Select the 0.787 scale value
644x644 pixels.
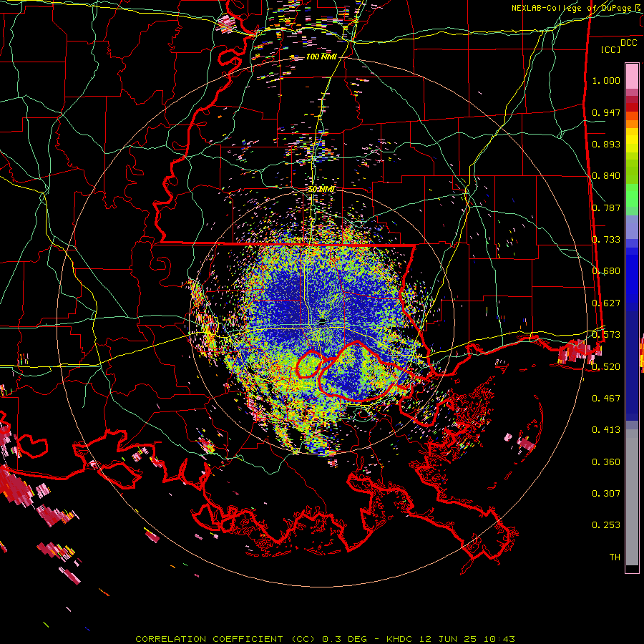coord(606,208)
